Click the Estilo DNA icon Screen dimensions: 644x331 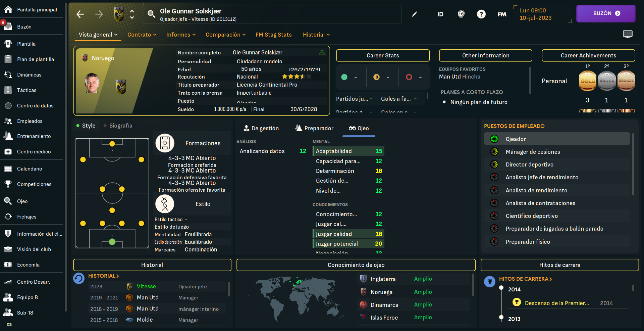(165, 204)
